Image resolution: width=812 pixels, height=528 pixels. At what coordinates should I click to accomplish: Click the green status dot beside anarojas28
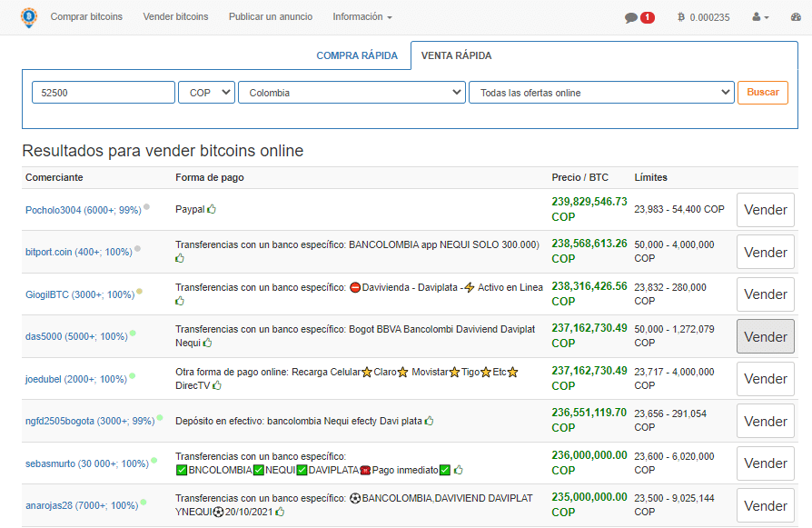point(143,502)
